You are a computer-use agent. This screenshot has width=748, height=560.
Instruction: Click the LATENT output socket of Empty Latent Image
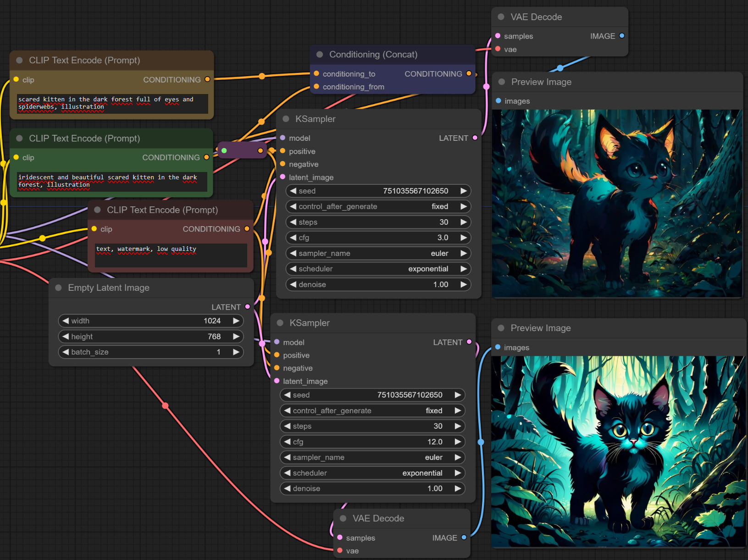(x=248, y=307)
